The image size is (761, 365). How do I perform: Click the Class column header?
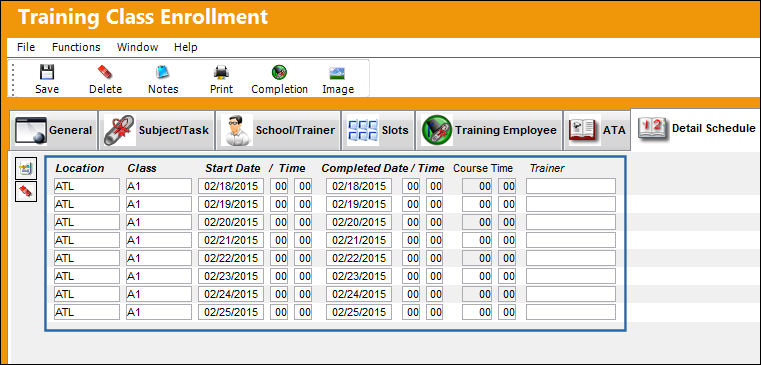point(142,168)
